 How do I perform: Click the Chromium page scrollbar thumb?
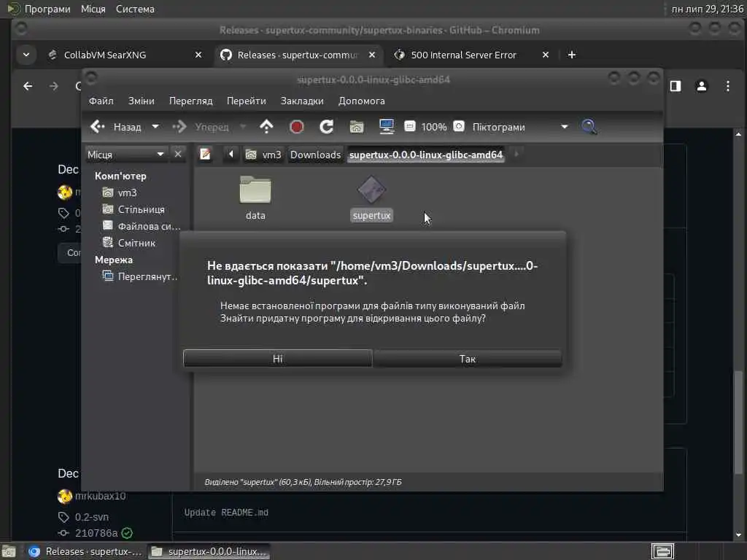point(738,423)
